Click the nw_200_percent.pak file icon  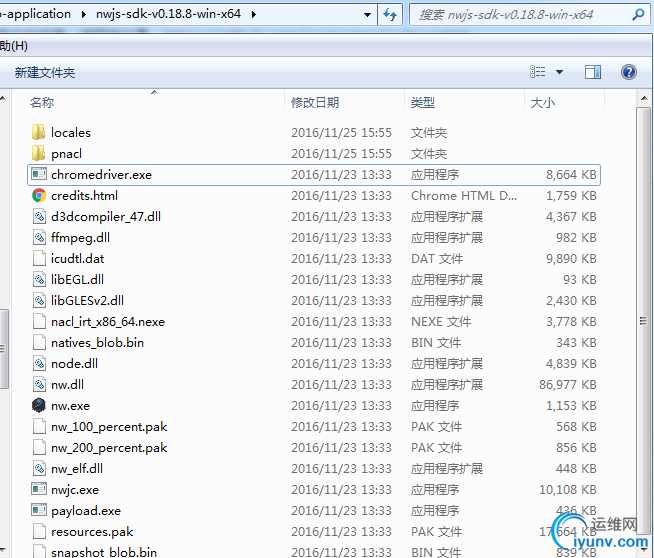(39, 447)
